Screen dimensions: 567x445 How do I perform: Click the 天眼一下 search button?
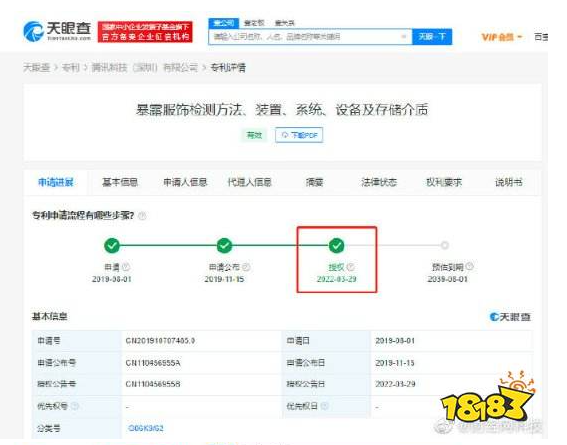(x=432, y=37)
